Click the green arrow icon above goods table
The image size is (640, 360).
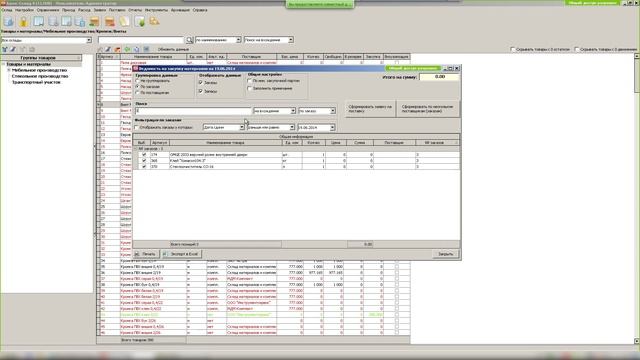click(127, 49)
